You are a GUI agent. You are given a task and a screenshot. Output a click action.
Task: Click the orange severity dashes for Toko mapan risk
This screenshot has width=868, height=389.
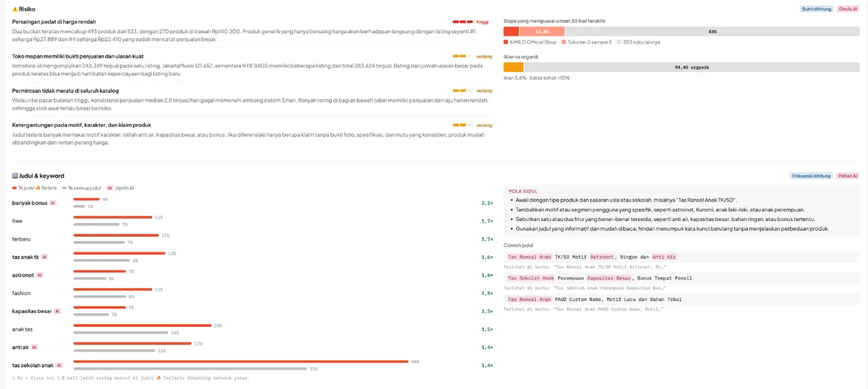463,56
